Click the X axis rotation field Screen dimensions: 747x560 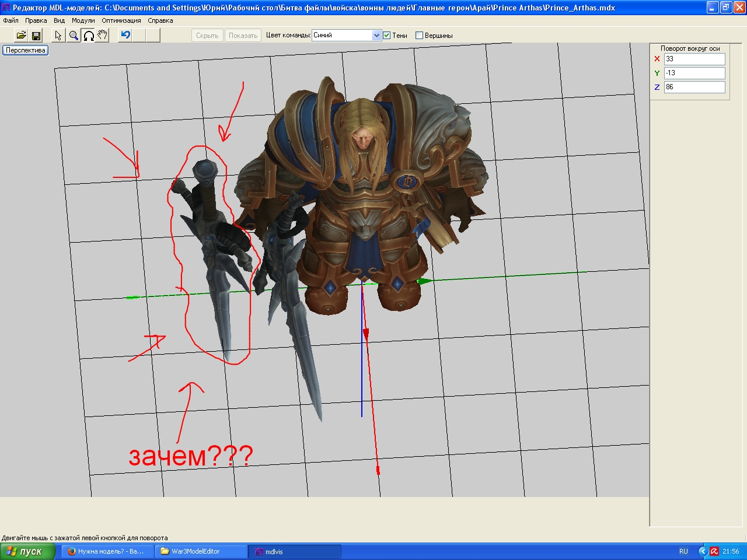click(x=694, y=59)
